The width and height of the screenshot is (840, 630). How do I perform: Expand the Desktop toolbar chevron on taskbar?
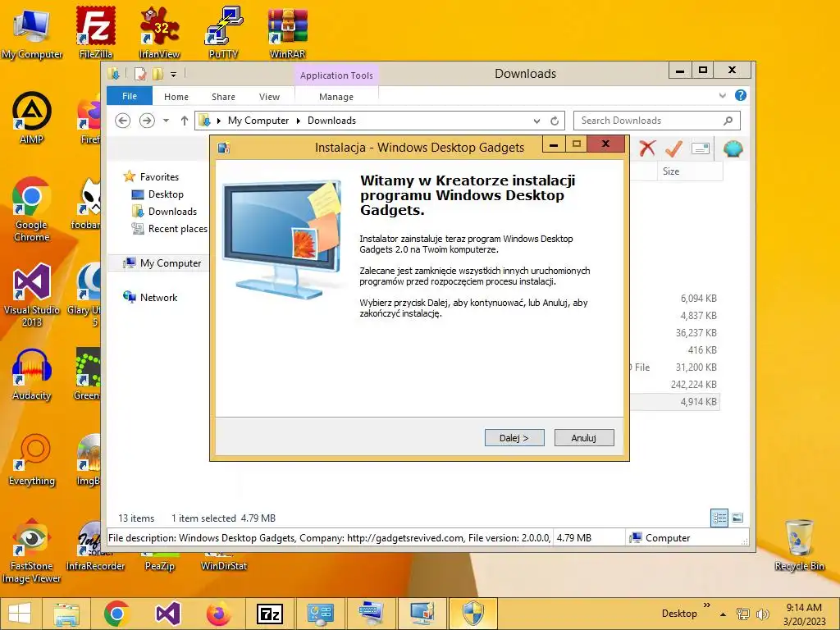coord(706,605)
